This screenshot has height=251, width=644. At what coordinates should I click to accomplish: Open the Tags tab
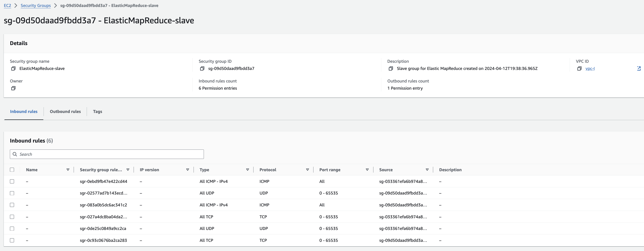pos(97,112)
